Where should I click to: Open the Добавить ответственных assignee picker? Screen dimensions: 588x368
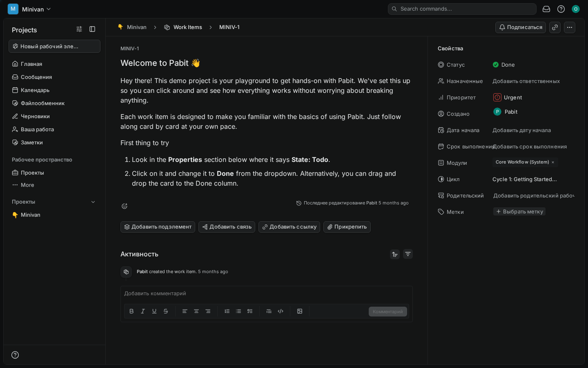point(526,81)
